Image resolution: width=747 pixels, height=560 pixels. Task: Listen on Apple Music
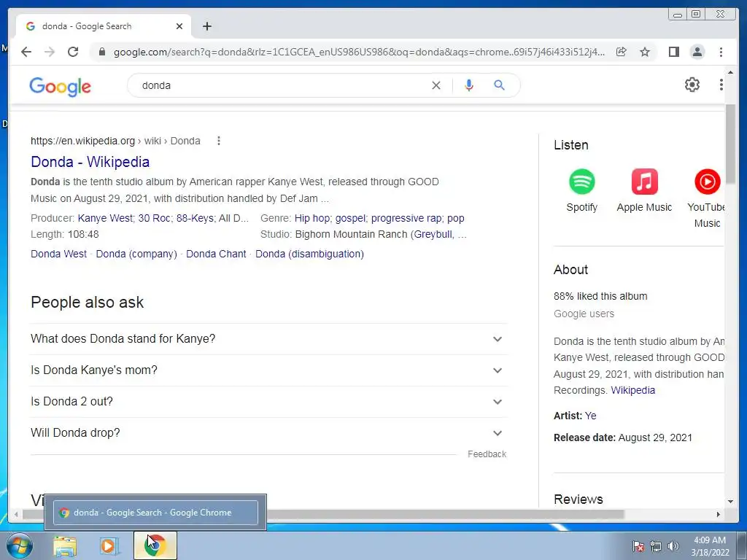[644, 190]
